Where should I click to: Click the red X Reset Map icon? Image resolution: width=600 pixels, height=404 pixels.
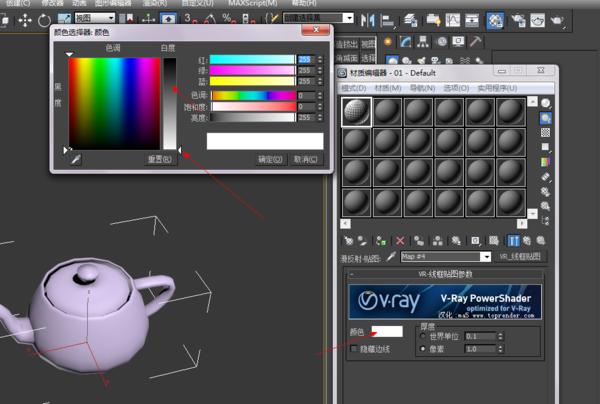[400, 241]
